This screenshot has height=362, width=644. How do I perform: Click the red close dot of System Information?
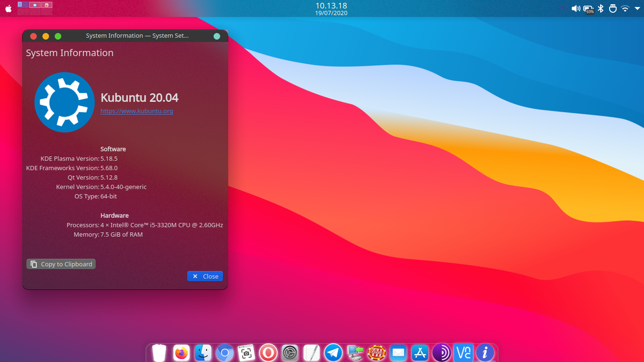33,36
